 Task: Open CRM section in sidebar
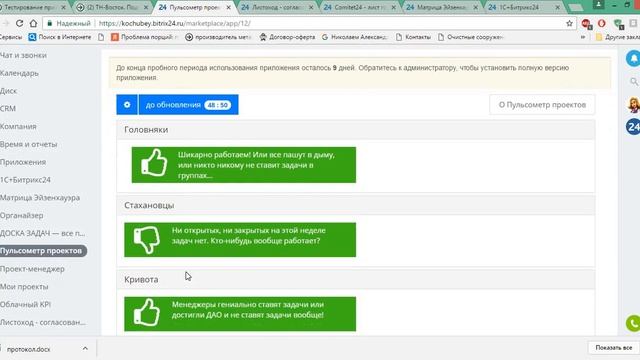tap(8, 109)
